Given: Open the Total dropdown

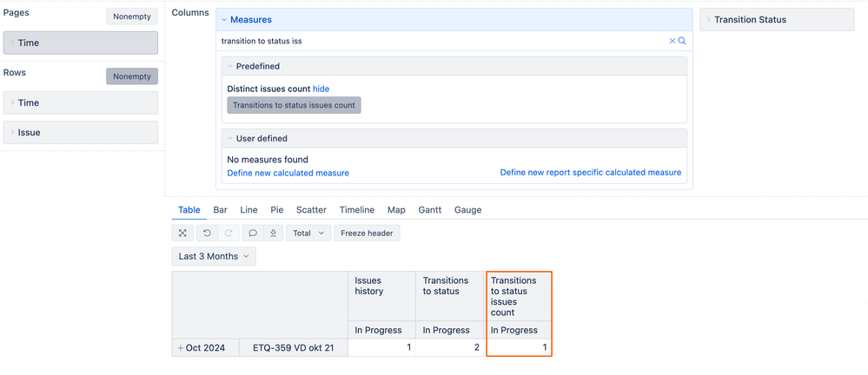Looking at the screenshot, I should (308, 234).
